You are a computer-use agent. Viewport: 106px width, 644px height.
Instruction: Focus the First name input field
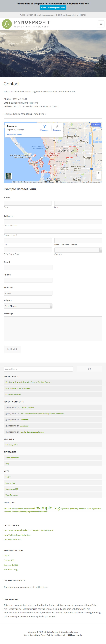(x=28, y=203)
